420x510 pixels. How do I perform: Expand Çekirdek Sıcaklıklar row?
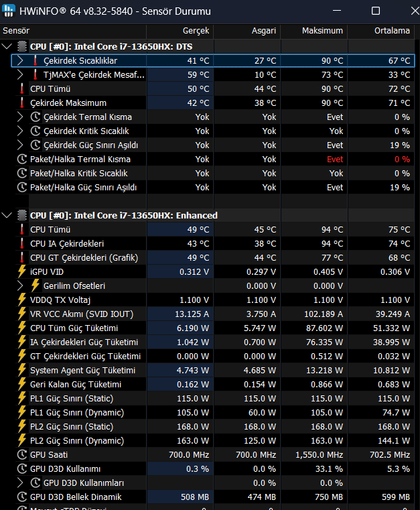[20, 60]
